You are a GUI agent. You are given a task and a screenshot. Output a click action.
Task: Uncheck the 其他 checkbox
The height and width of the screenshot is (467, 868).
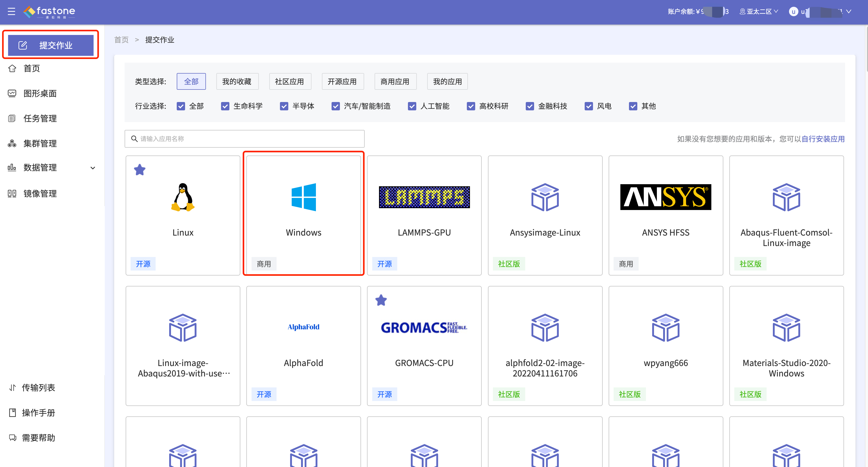633,106
